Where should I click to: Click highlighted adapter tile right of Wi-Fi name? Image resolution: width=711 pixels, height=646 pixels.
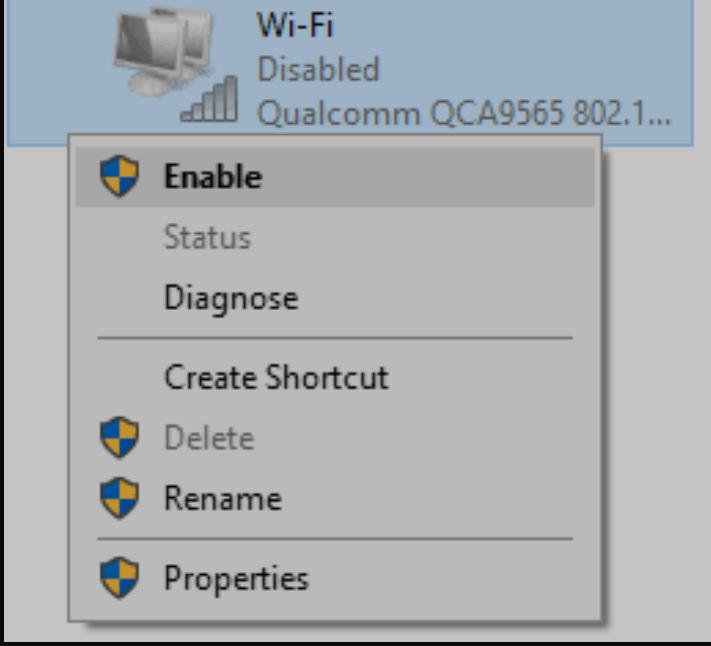tap(512, 27)
